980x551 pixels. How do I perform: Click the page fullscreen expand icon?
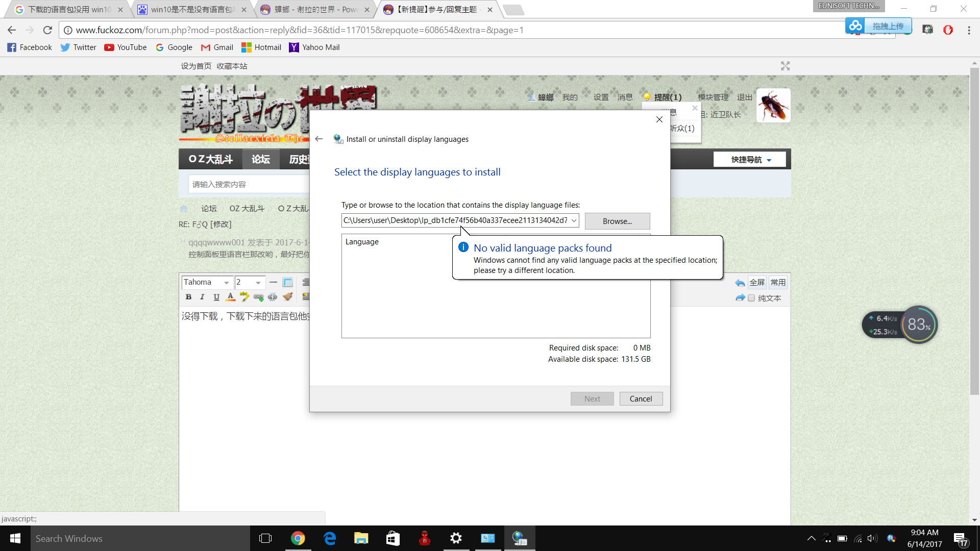click(x=785, y=66)
